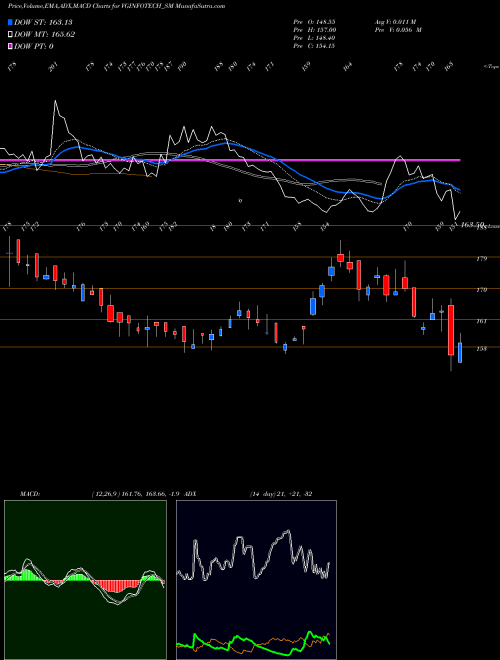Click the 'Avg V: 0.011 M' volume text
The image size is (500, 660).
point(395,21)
